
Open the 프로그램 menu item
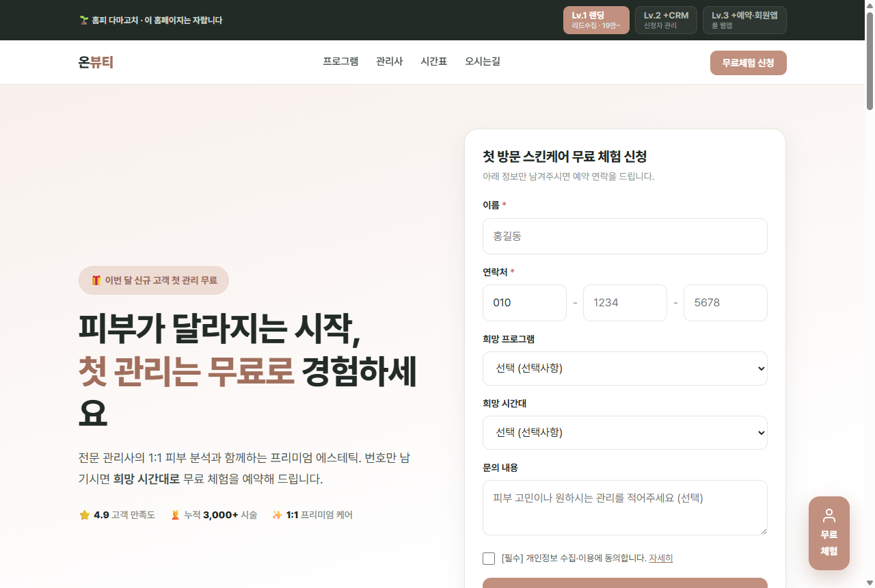tap(340, 62)
